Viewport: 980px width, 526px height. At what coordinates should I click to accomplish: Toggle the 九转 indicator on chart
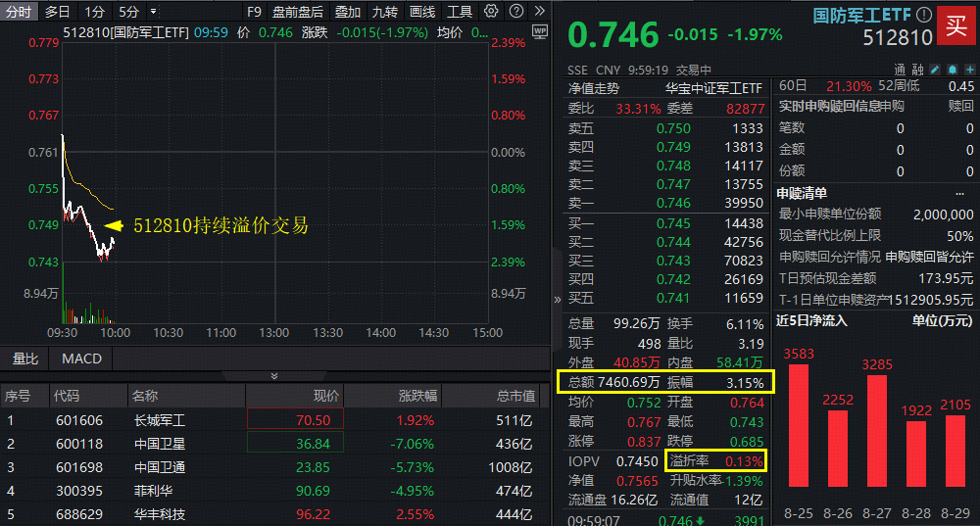pos(384,12)
